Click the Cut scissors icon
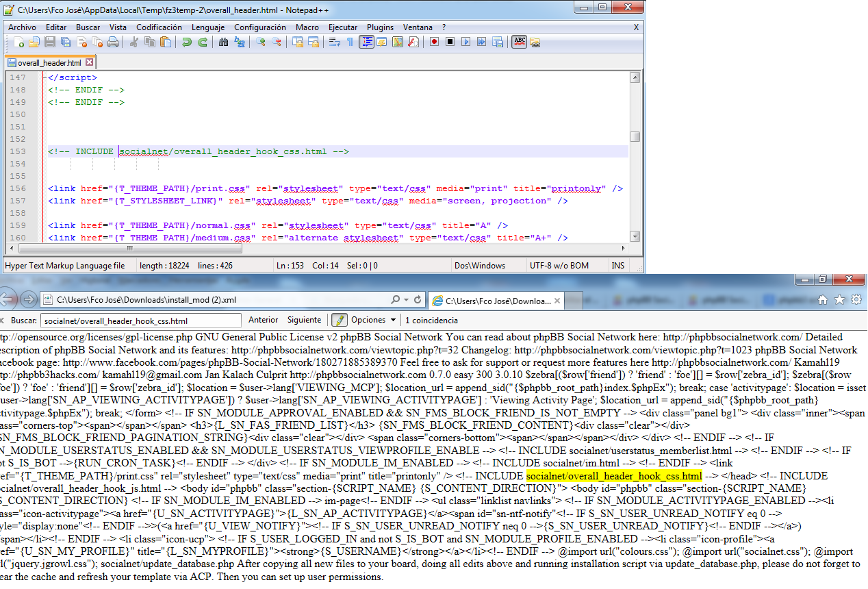This screenshot has height=589, width=868. click(134, 42)
